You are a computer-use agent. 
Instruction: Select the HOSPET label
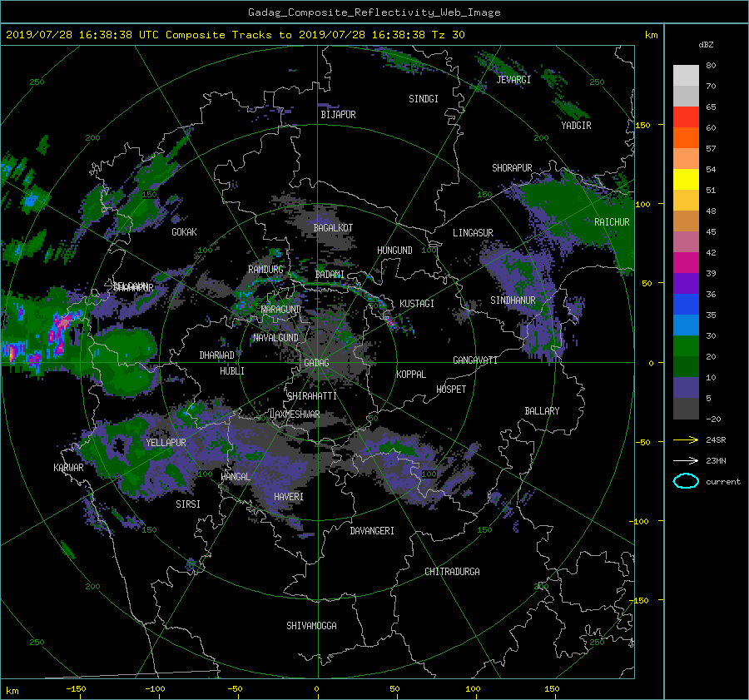coord(451,390)
